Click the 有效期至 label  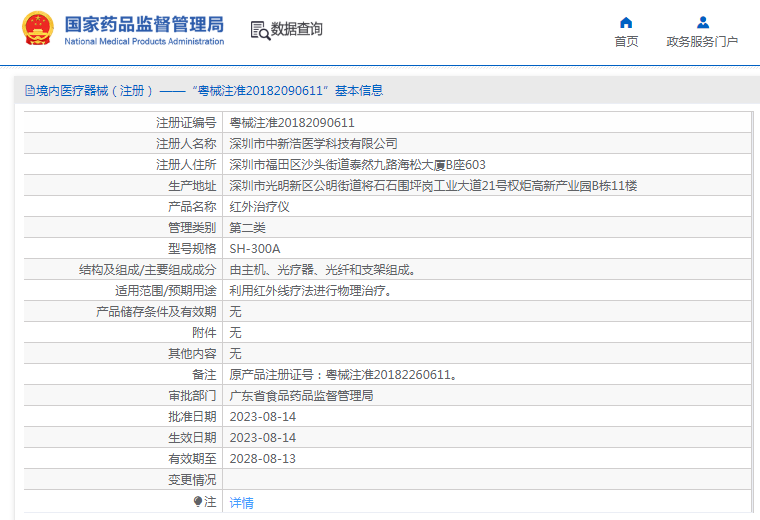[x=192, y=458]
